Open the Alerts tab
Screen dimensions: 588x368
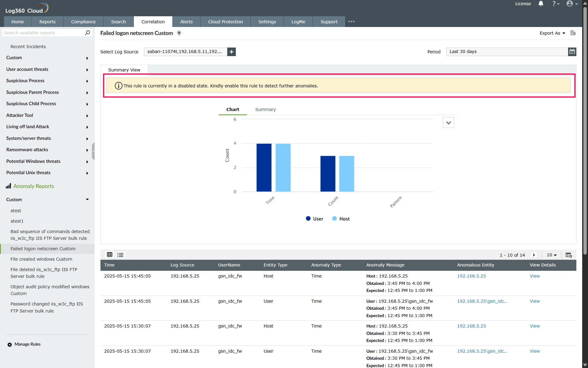[186, 22]
